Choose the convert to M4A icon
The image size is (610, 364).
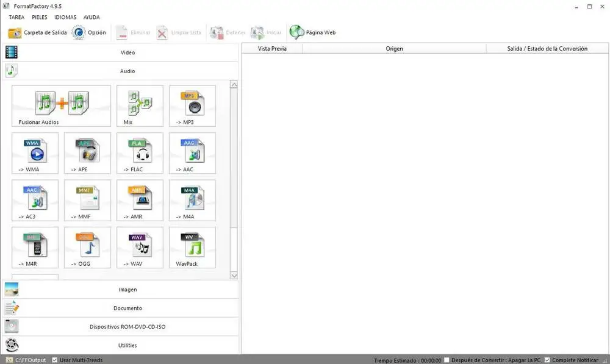[x=192, y=200]
